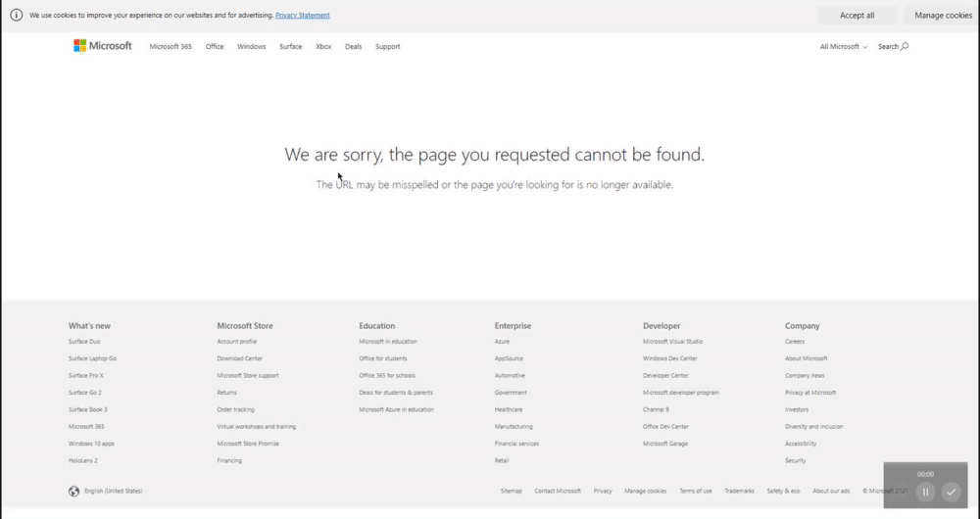Open the Channel 9 link
Image resolution: width=980 pixels, height=519 pixels.
click(656, 409)
